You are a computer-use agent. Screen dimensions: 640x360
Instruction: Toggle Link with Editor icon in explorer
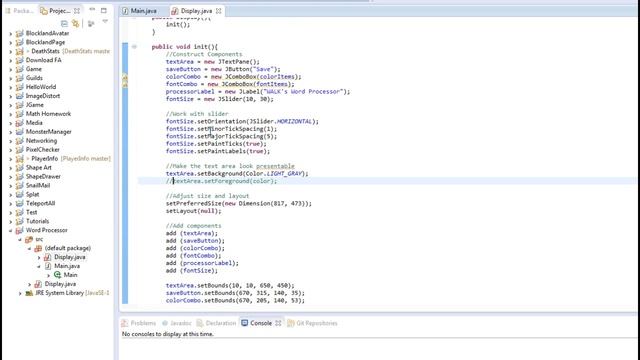[x=76, y=23]
